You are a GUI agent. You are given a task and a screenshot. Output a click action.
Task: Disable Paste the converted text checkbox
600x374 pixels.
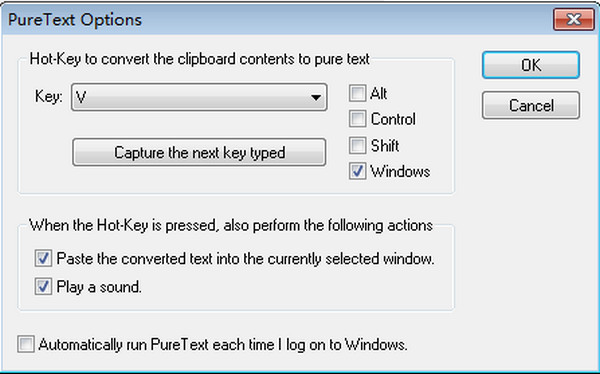click(43, 258)
